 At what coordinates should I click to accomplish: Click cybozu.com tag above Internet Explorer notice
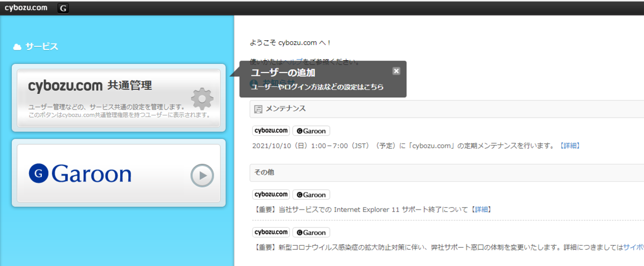pyautogui.click(x=271, y=195)
